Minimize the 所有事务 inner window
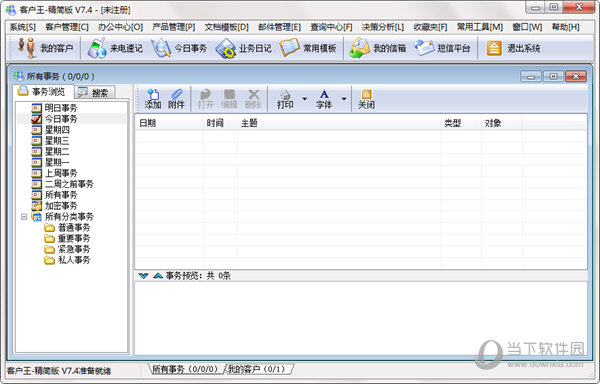 pos(531,76)
